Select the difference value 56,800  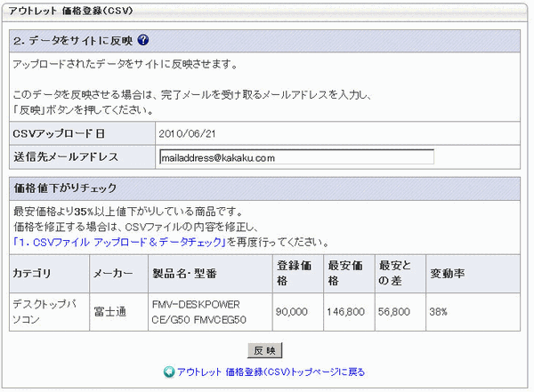(x=394, y=312)
